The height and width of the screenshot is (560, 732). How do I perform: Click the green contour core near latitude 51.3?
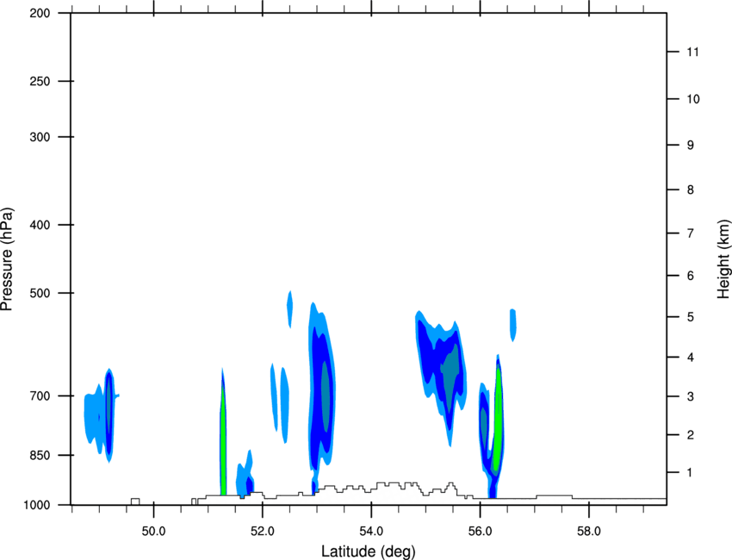pos(223,439)
